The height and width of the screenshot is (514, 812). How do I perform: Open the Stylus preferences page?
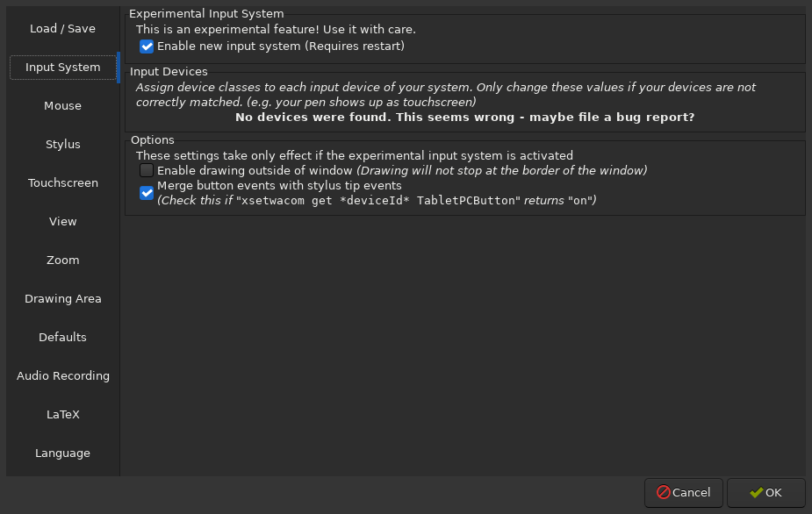[62, 144]
